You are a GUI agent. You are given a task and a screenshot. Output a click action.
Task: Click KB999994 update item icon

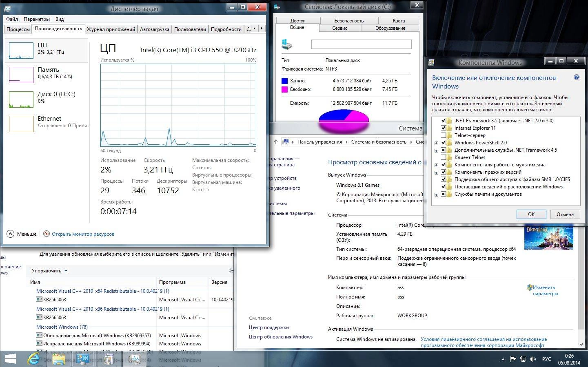click(39, 343)
